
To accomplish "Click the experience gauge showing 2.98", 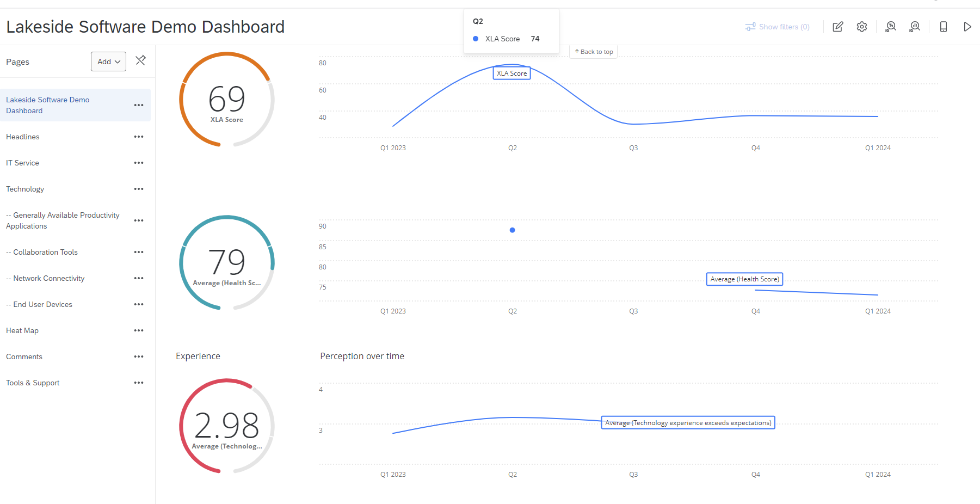I will tap(227, 426).
